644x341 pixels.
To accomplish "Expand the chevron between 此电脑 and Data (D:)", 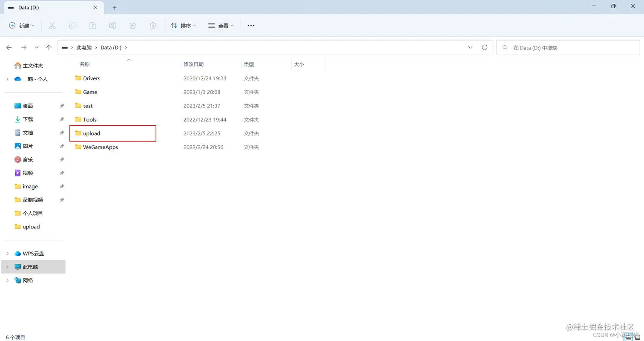I will point(96,48).
